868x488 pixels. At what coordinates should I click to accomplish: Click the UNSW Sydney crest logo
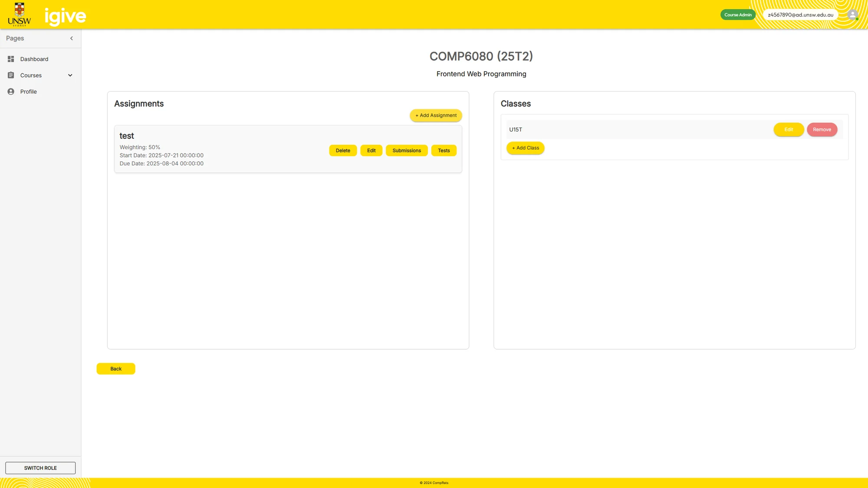(x=20, y=14)
